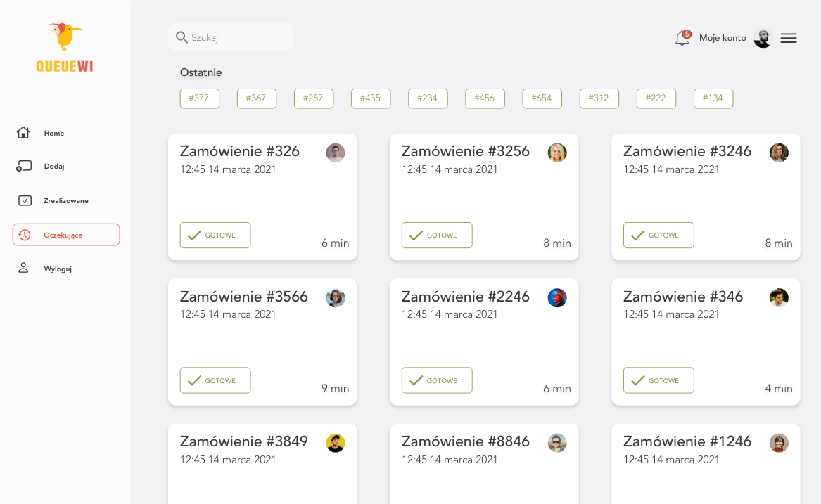The height and width of the screenshot is (504, 821).
Task: Go to Zrealizowane in the sidebar
Action: [x=66, y=200]
